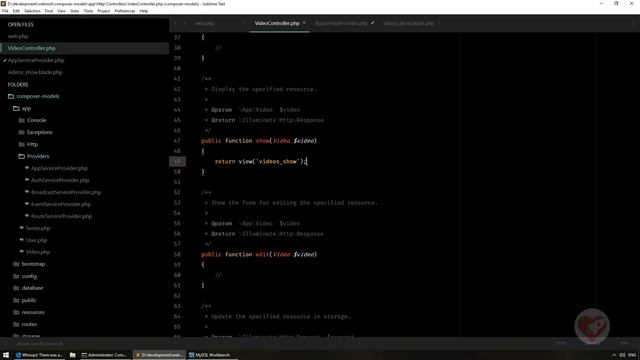The height and width of the screenshot is (360, 640).
Task: Click line number 58 in gutter
Action: pyautogui.click(x=177, y=254)
